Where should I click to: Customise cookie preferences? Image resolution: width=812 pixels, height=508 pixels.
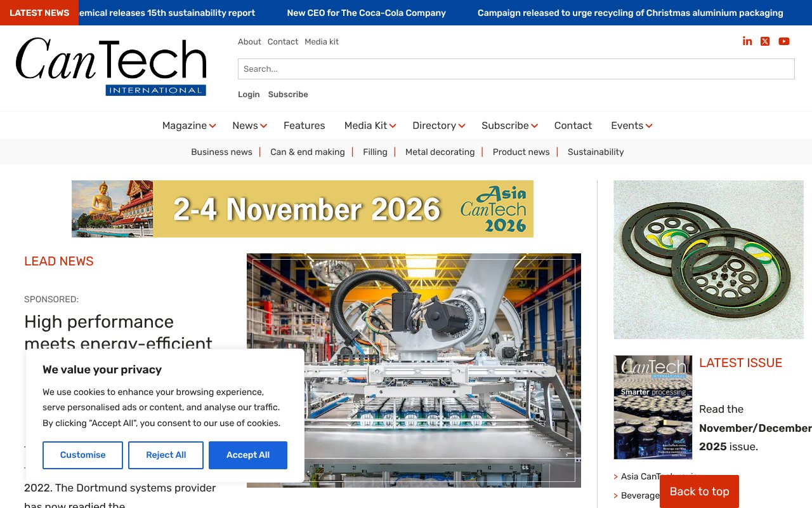[82, 455]
